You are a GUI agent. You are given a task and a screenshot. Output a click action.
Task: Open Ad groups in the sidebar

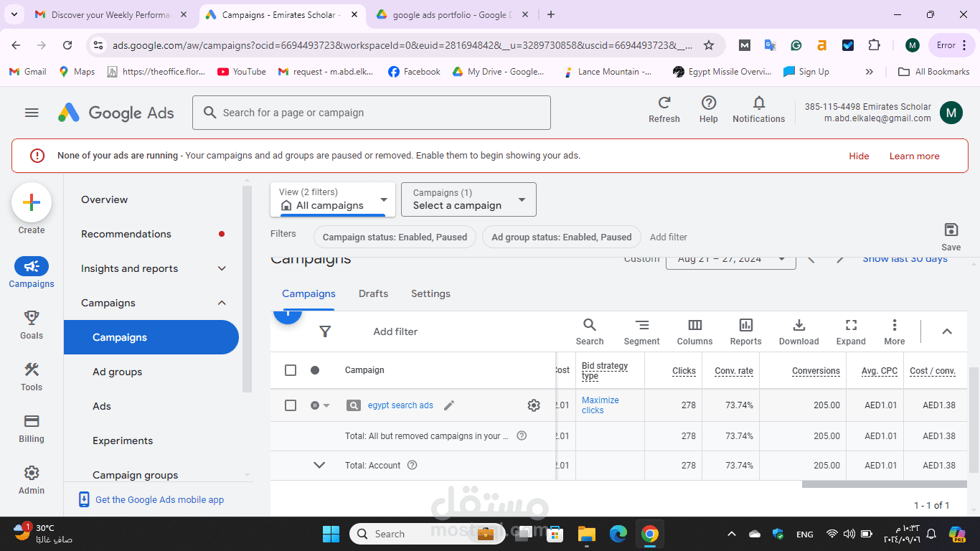coord(118,372)
